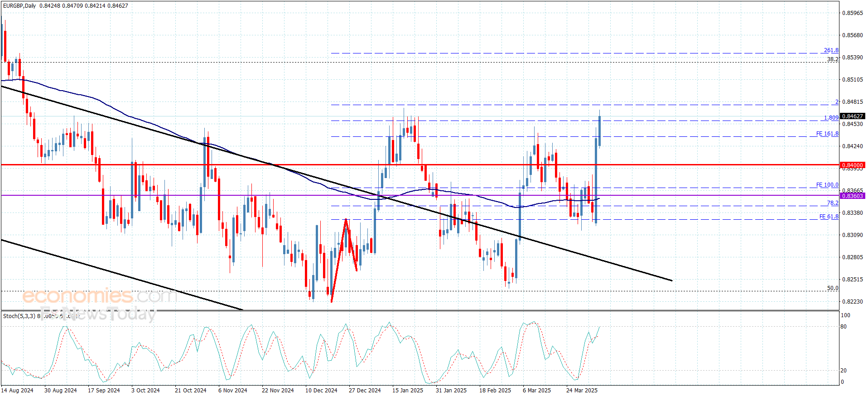Select the 1.809 Fibonacci level label
Viewport: 868px width, 396px height.
(x=831, y=118)
